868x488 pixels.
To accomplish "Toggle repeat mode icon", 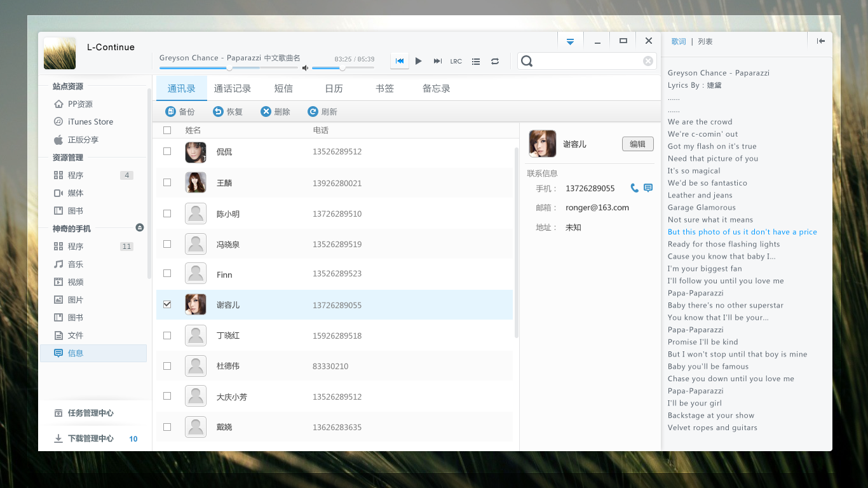I will pyautogui.click(x=495, y=61).
